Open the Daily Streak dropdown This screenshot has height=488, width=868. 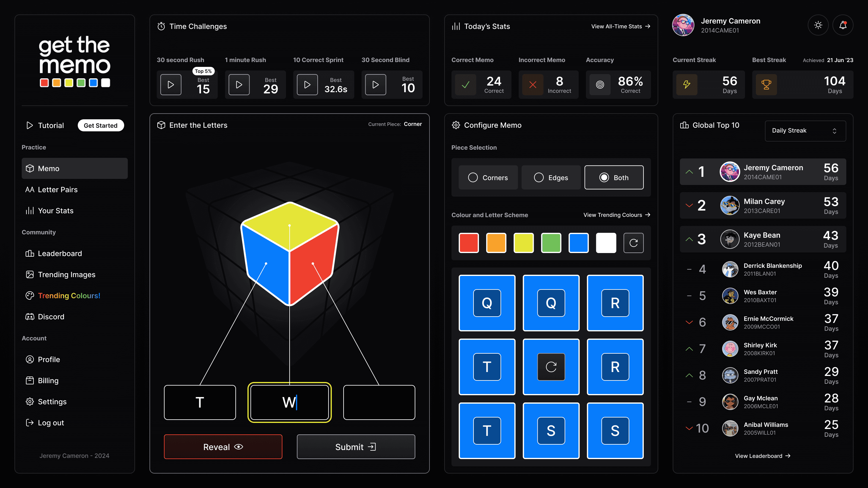(805, 131)
